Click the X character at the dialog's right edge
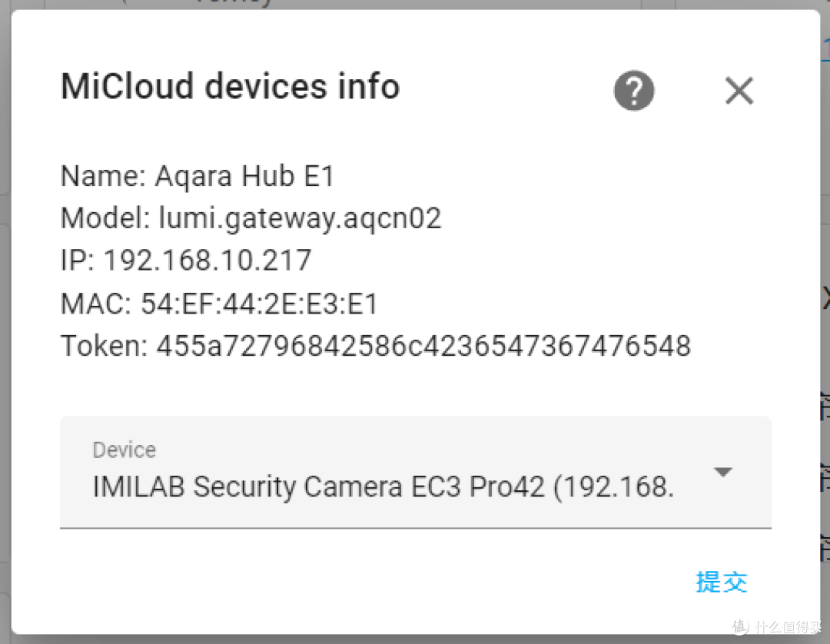Screen dimensions: 830x644 [x=739, y=90]
